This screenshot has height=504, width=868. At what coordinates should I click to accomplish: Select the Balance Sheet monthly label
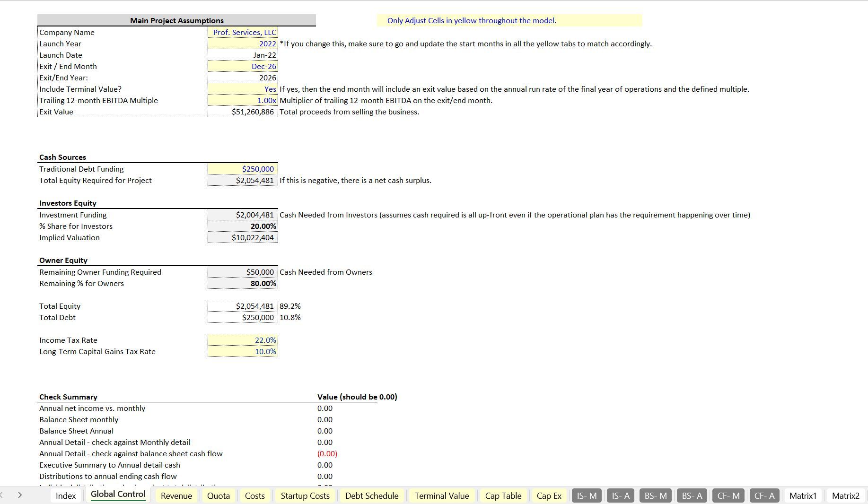[79, 419]
